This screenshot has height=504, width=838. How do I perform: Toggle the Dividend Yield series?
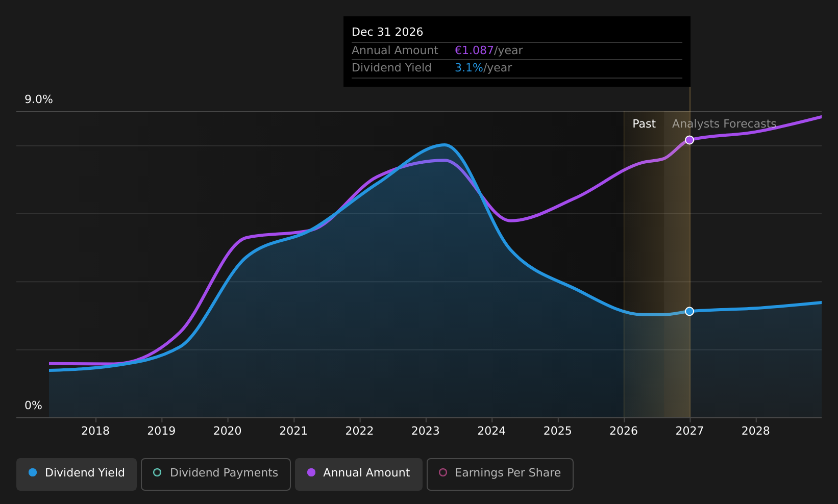[x=77, y=474]
